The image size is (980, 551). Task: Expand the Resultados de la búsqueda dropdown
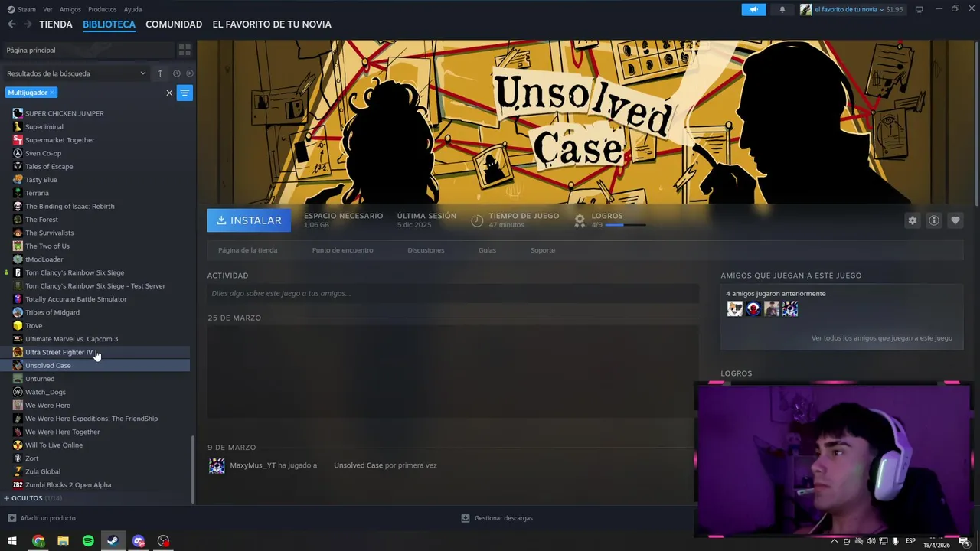77,73
